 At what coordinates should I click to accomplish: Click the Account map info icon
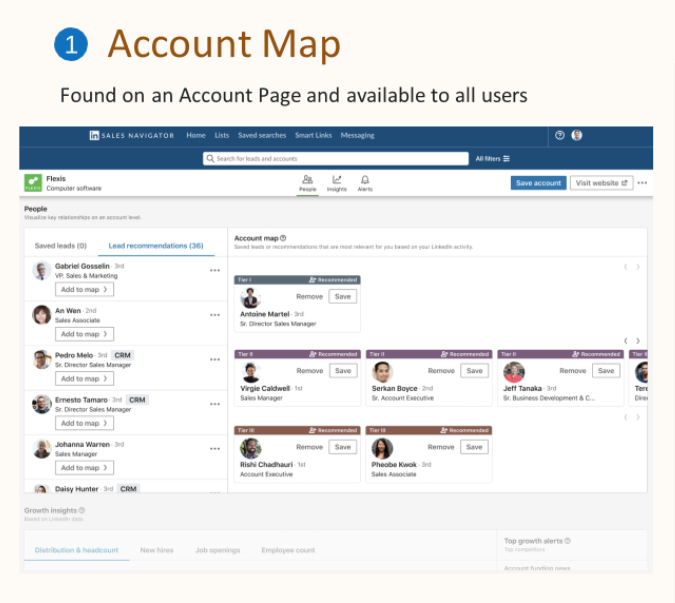[x=284, y=238]
